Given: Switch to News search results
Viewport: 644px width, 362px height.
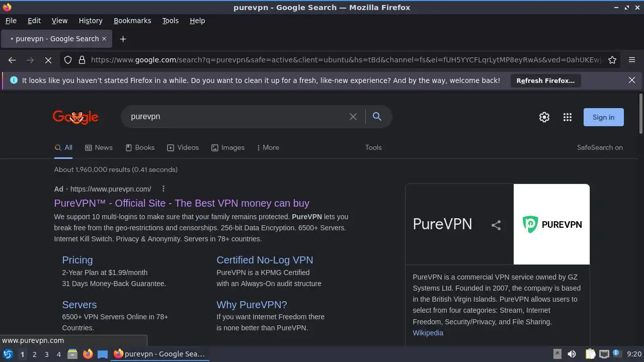Looking at the screenshot, I should point(99,147).
